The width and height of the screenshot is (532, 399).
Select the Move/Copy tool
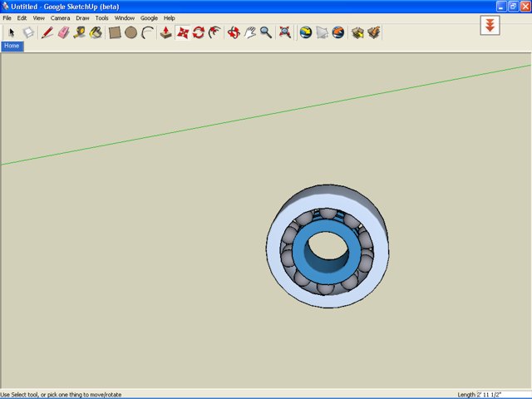(x=183, y=32)
